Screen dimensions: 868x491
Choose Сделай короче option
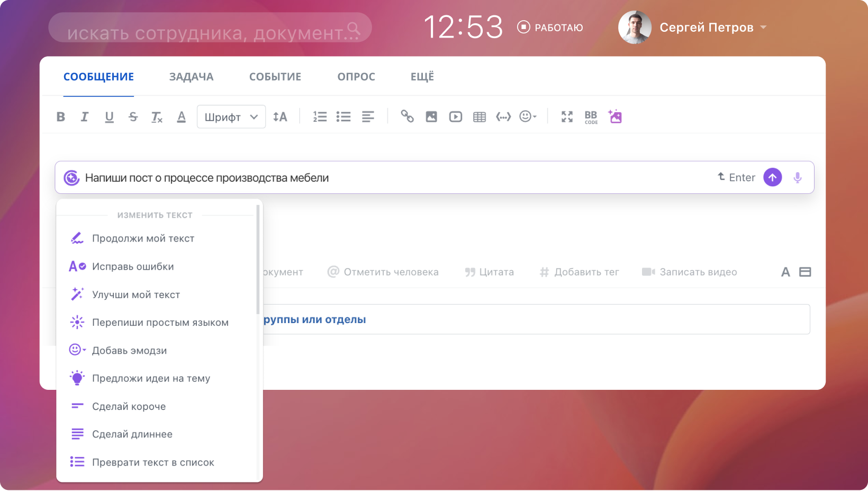[x=128, y=406]
